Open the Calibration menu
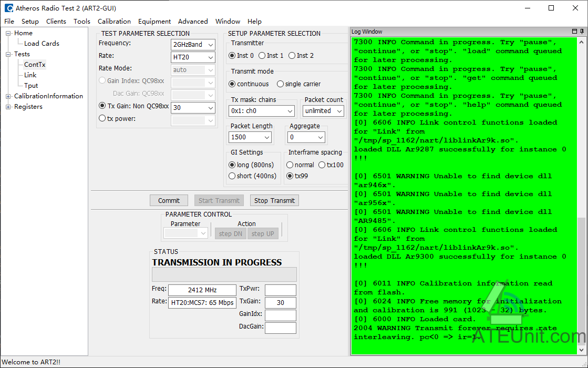This screenshot has width=588, height=368. [115, 22]
